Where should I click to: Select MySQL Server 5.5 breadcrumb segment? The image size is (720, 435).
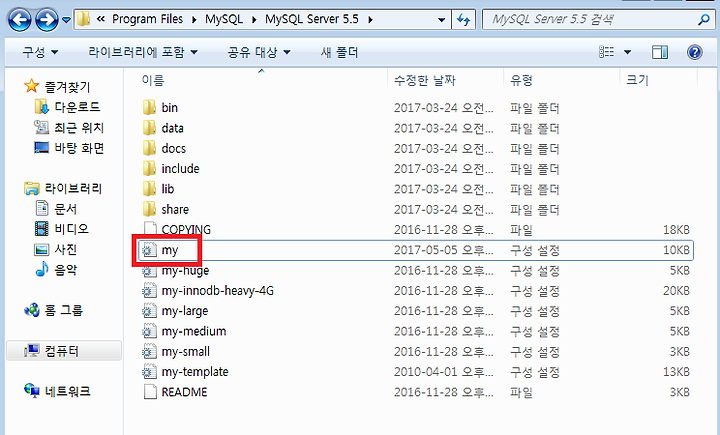pyautogui.click(x=312, y=19)
